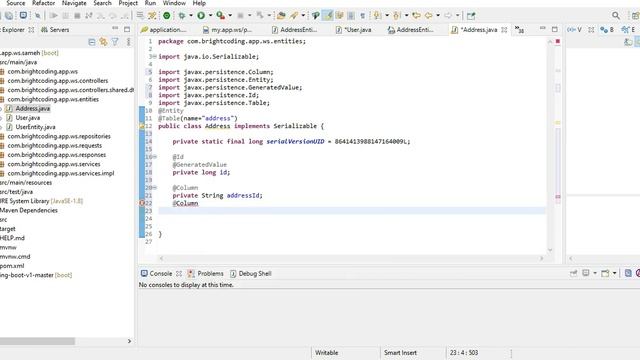Select Maven Dependencies node
This screenshot has width=640, height=360.
29,210
